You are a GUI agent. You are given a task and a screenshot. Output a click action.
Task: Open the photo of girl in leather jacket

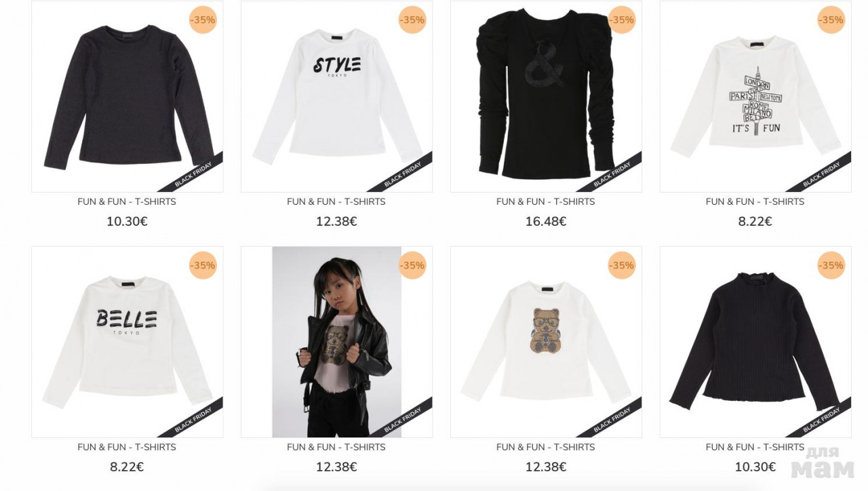tap(336, 342)
